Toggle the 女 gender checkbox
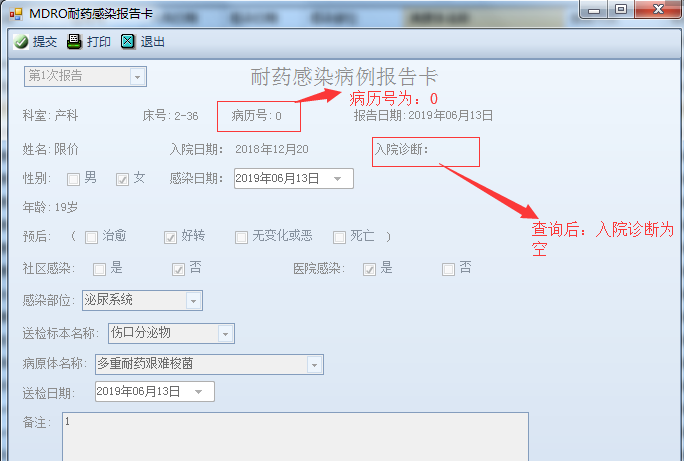Image resolution: width=684 pixels, height=461 pixels. click(122, 179)
